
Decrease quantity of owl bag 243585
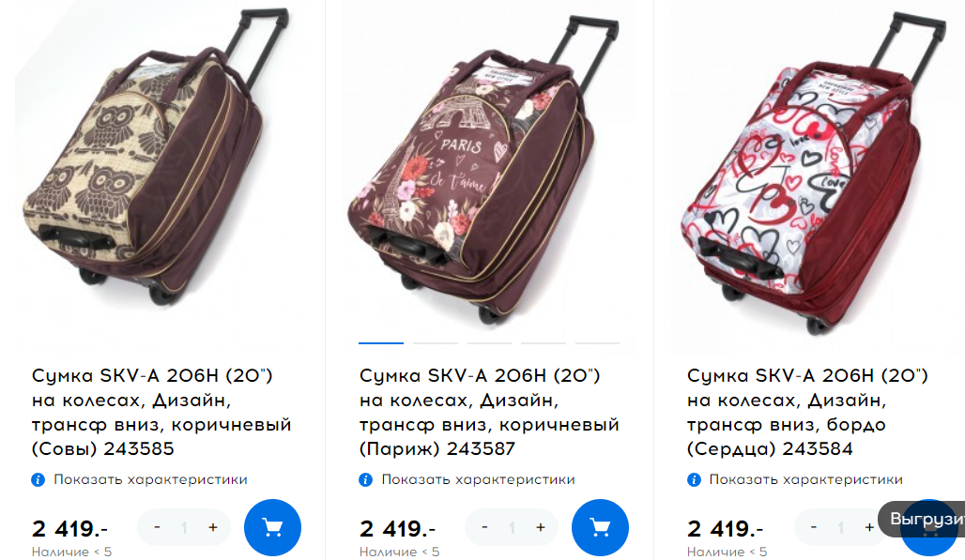pyautogui.click(x=158, y=527)
